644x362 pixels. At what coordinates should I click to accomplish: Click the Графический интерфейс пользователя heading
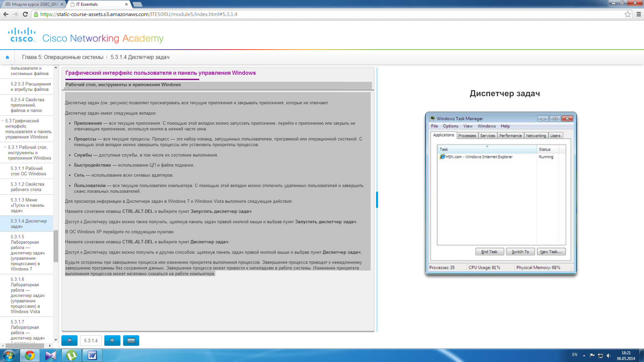pyautogui.click(x=160, y=73)
